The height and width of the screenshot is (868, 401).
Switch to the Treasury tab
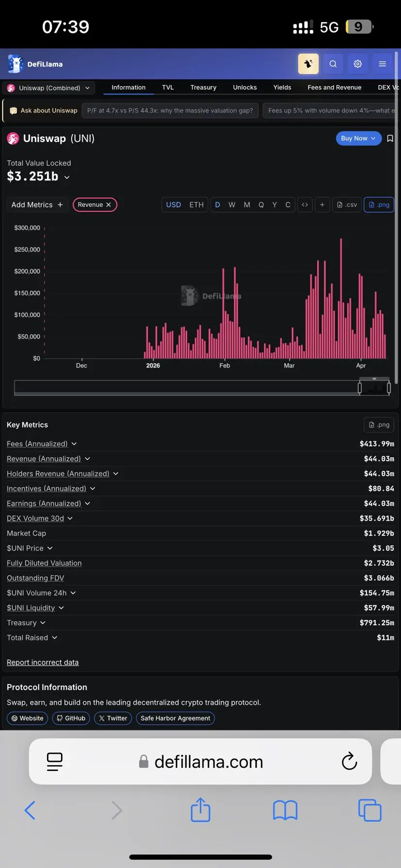pos(203,88)
